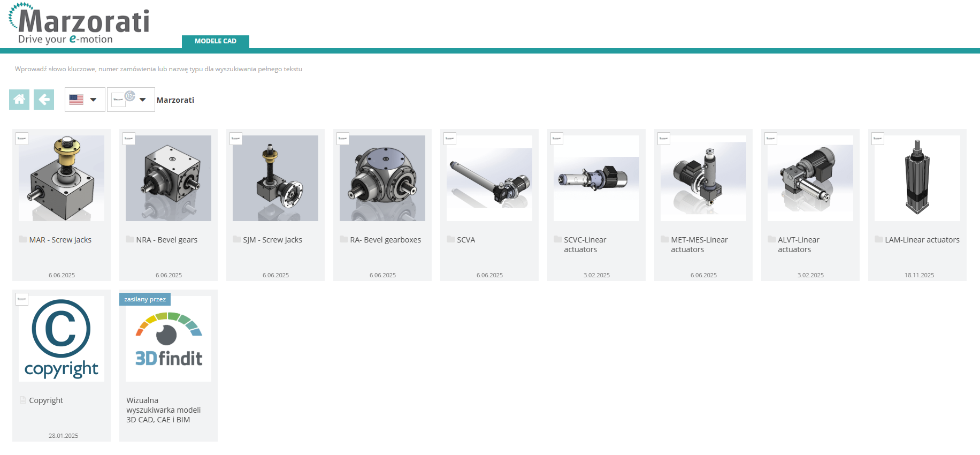Click the catalog badge on RA card
The width and height of the screenshot is (980, 455).
point(343,139)
